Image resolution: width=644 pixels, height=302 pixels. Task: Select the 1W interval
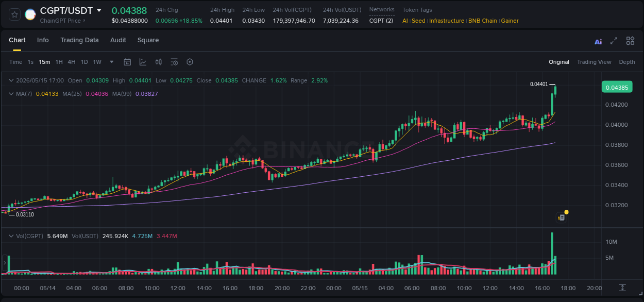(x=97, y=62)
